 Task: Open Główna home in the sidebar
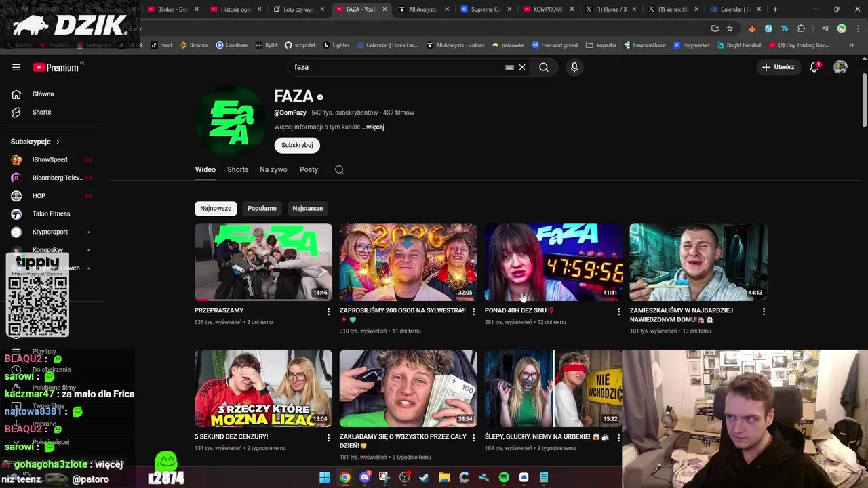pos(43,94)
